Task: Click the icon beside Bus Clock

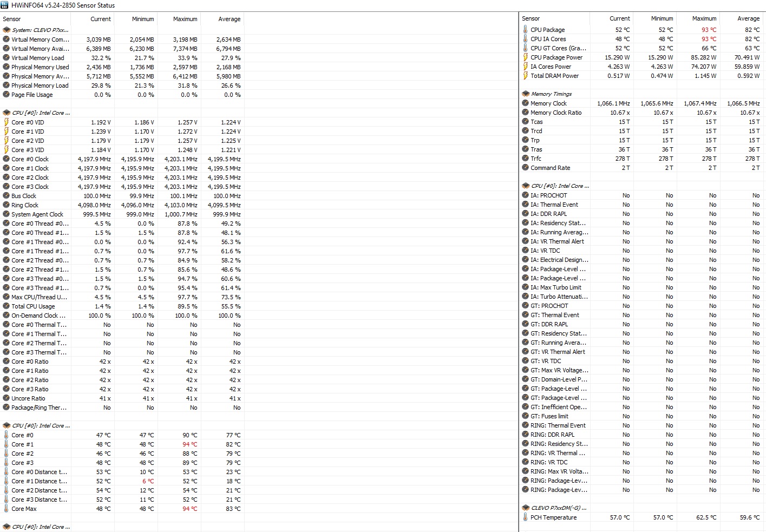Action: pos(6,195)
